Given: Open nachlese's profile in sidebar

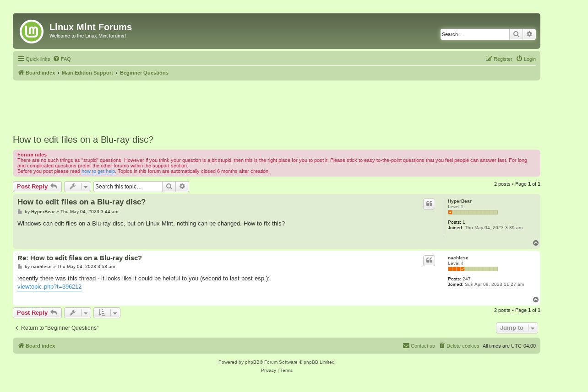Looking at the screenshot, I should 458,258.
